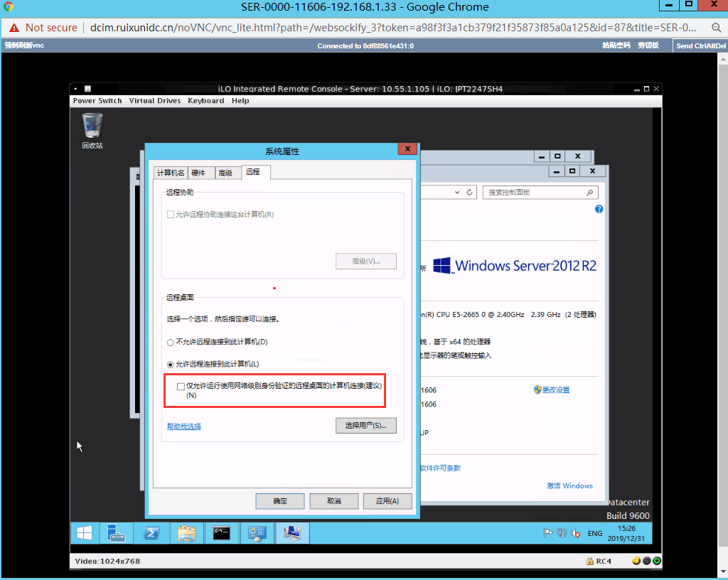This screenshot has height=580, width=728.
Task: Open the Command Prompt taskbar icon
Action: (x=222, y=533)
